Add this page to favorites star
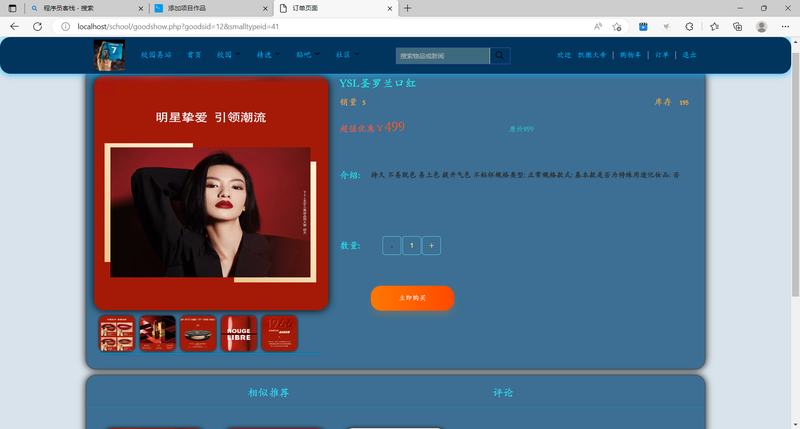This screenshot has width=800, height=429. point(617,27)
